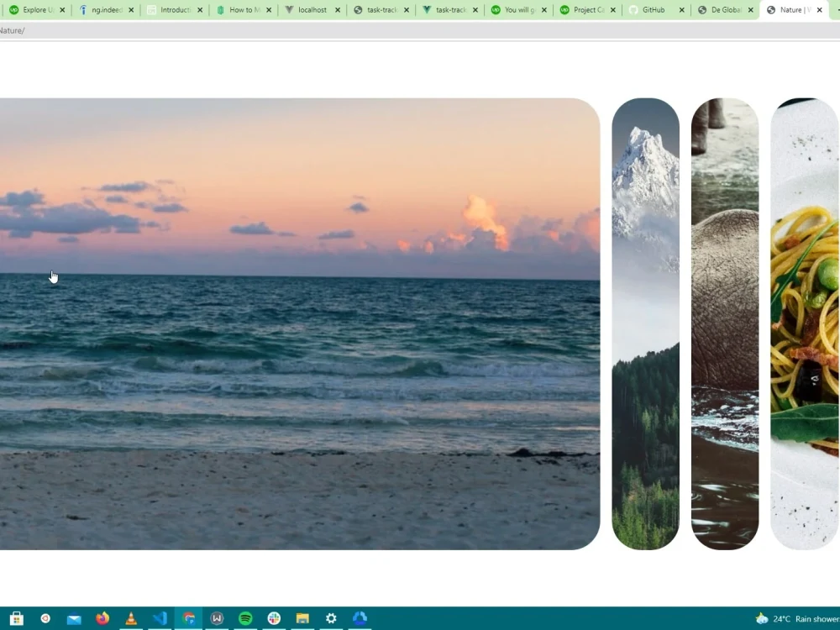The width and height of the screenshot is (840, 630).
Task: Click the expanded beach sunset panel
Action: 300,323
